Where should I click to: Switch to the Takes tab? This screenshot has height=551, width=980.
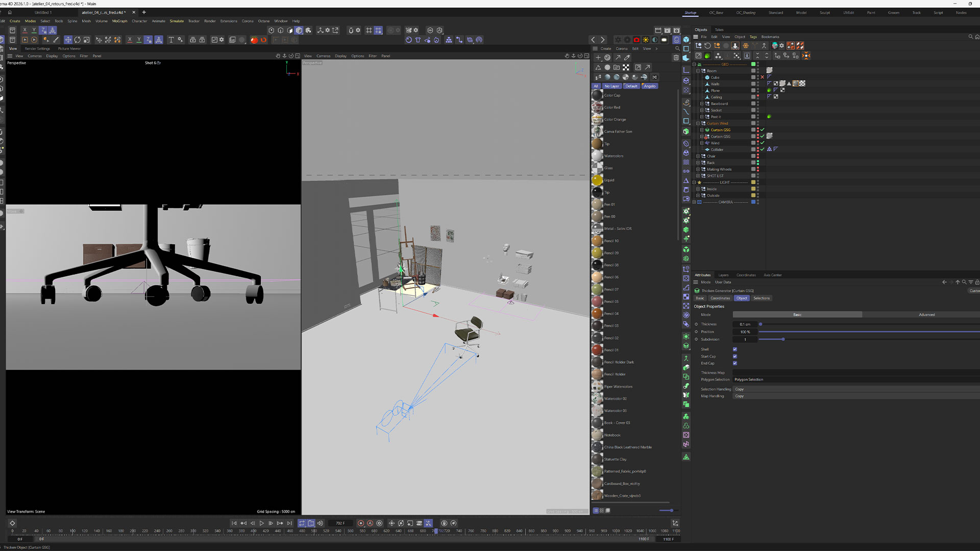pyautogui.click(x=719, y=30)
